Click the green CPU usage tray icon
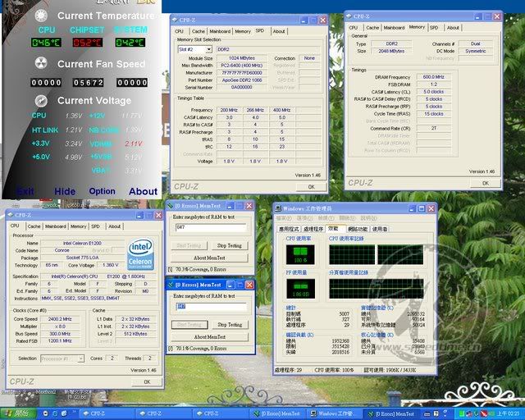525x420 pixels. [x=461, y=414]
